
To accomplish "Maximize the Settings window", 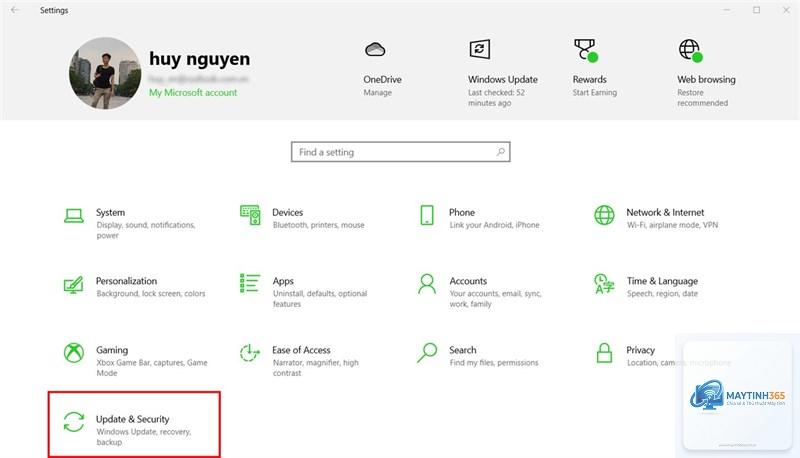I will [757, 10].
